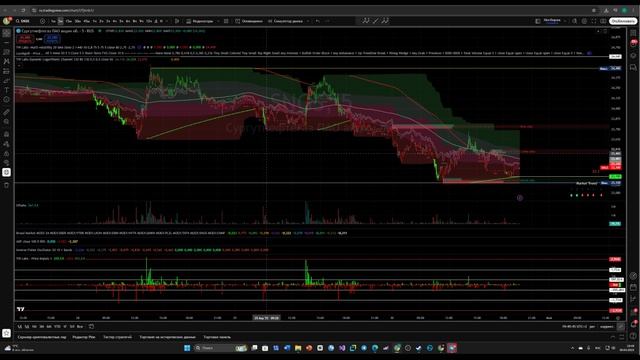Click the compare symbol plus icon
Image resolution: width=640 pixels, height=360 pixels.
(42, 21)
